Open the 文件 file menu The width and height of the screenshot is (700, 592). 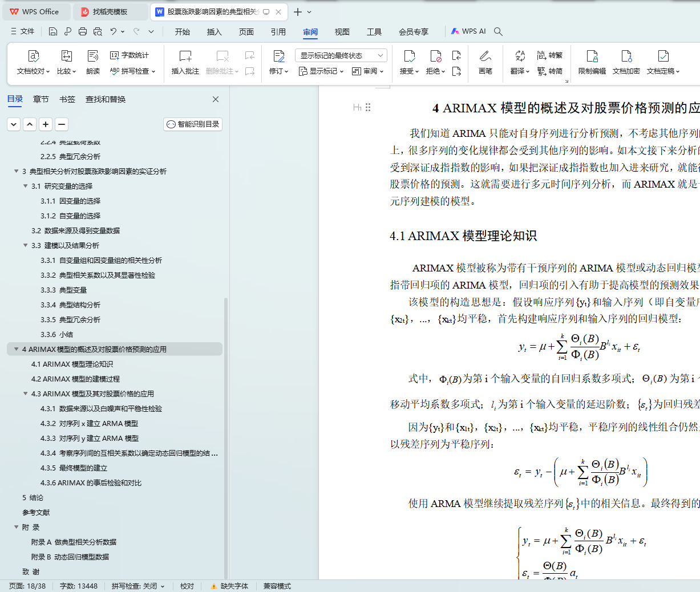23,31
